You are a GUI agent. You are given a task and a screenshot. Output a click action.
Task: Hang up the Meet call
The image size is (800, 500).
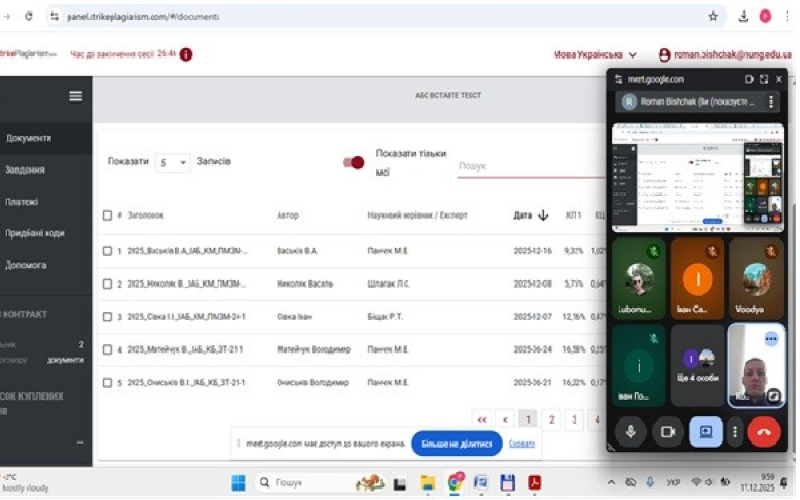[764, 431]
